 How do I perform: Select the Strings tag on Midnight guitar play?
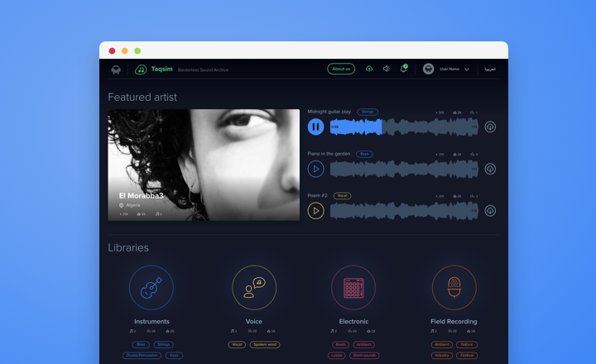(x=368, y=112)
